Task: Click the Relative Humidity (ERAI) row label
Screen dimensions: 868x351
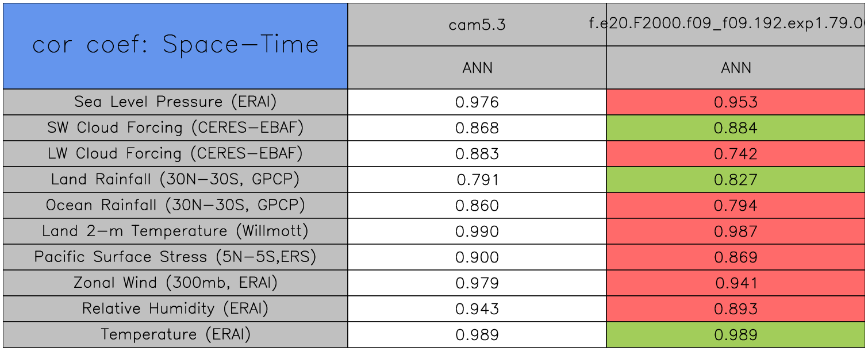Action: point(175,308)
